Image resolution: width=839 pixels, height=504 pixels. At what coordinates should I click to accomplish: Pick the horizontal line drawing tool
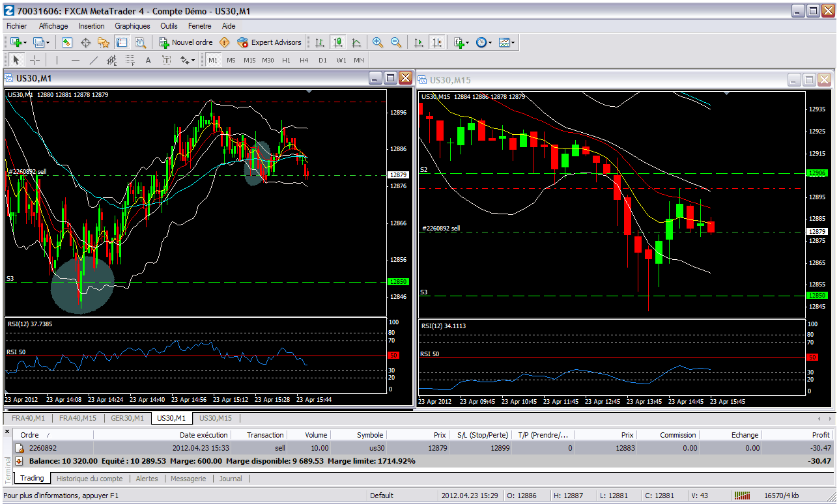pos(75,60)
